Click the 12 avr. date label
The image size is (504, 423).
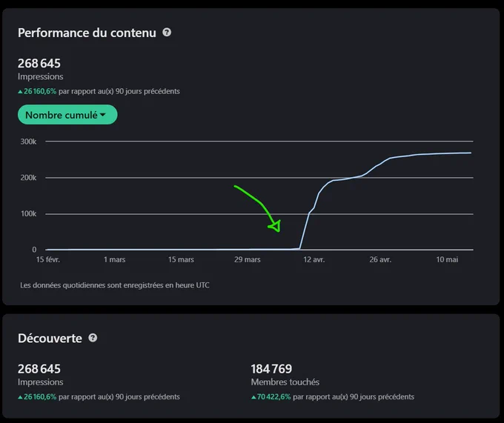(314, 259)
